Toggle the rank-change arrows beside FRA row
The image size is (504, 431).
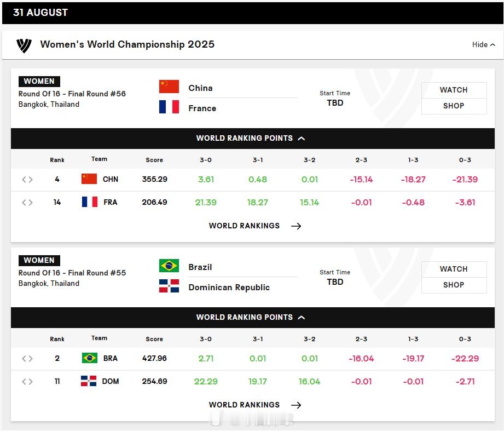point(27,202)
